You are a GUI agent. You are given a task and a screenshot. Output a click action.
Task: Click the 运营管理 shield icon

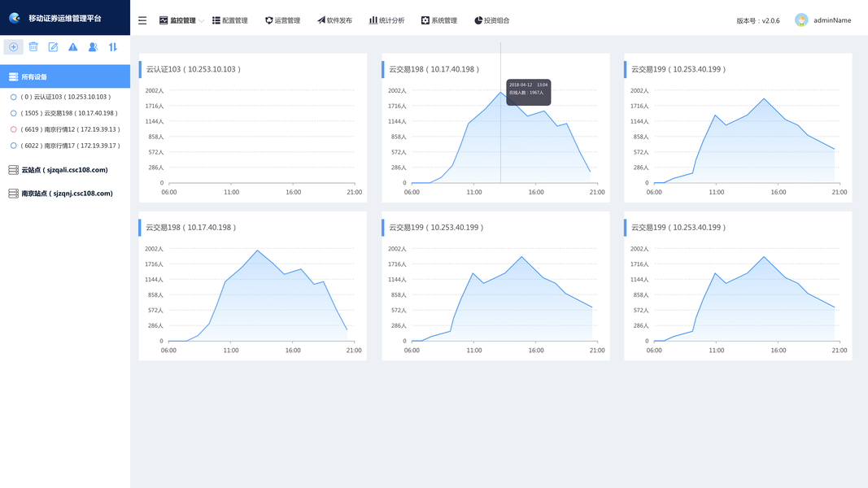[269, 20]
